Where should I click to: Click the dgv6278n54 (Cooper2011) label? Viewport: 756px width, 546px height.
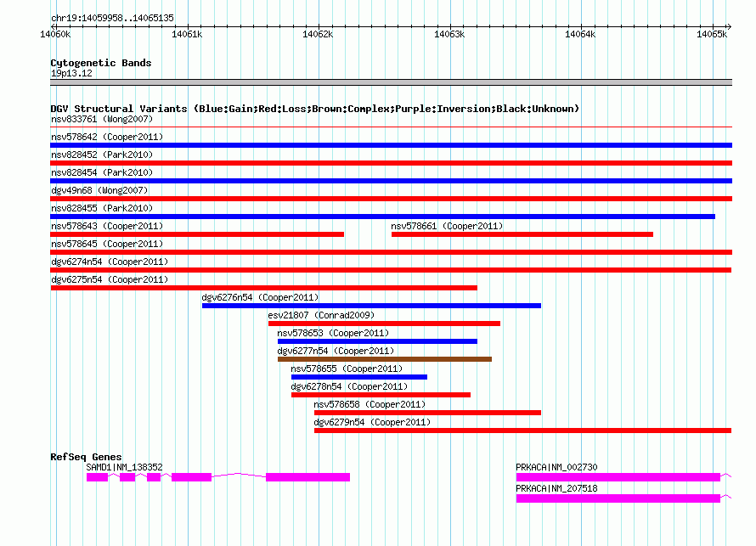click(349, 386)
